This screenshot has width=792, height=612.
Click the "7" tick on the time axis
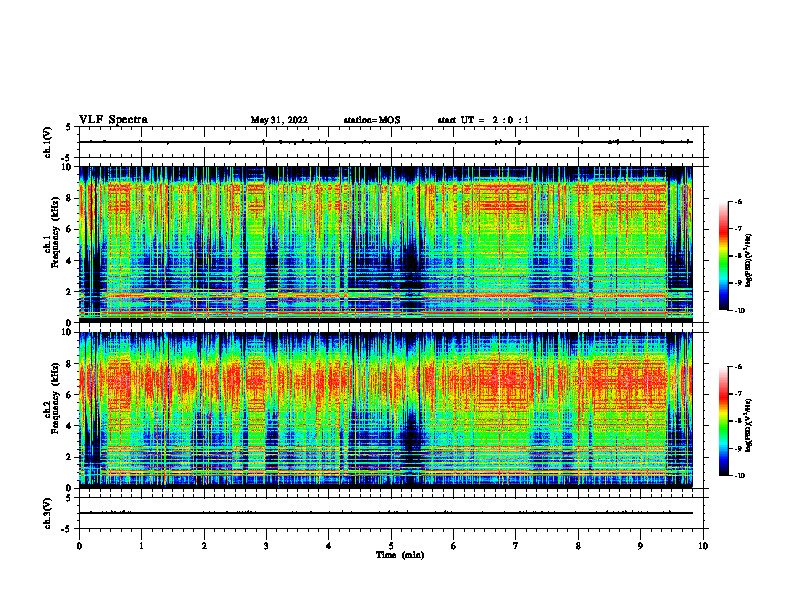(516, 546)
